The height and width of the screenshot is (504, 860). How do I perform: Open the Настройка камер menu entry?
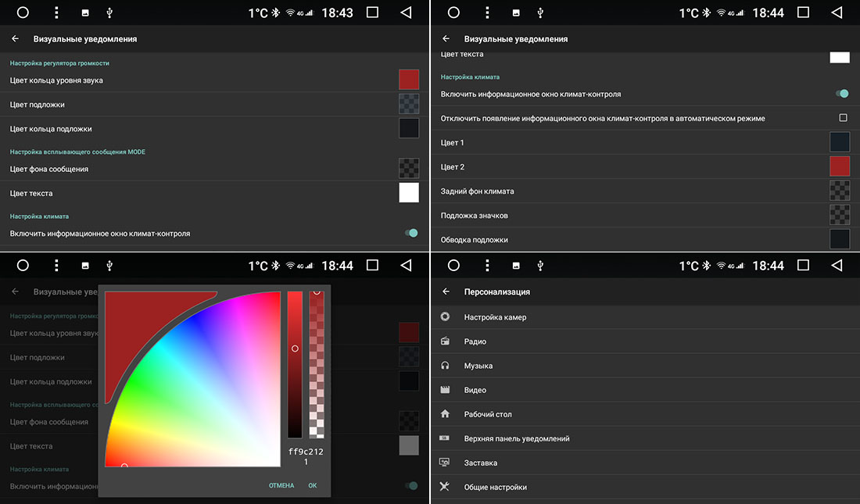(646, 317)
